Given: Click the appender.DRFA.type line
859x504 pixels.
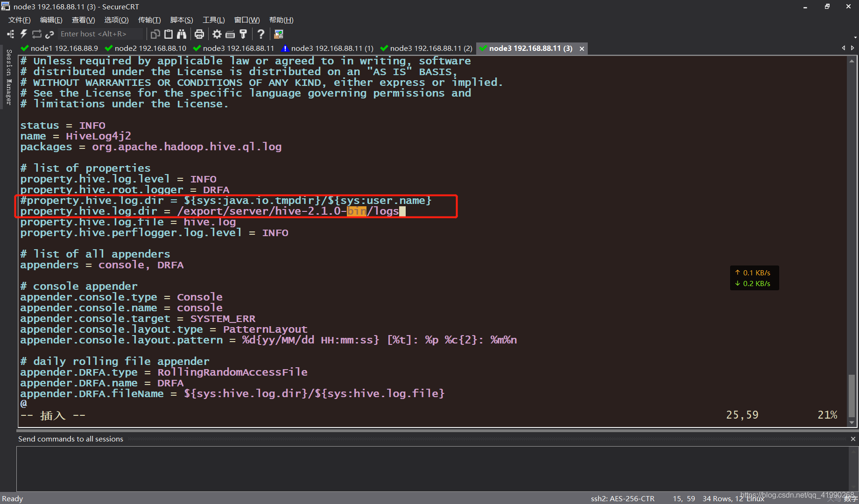Looking at the screenshot, I should point(164,372).
